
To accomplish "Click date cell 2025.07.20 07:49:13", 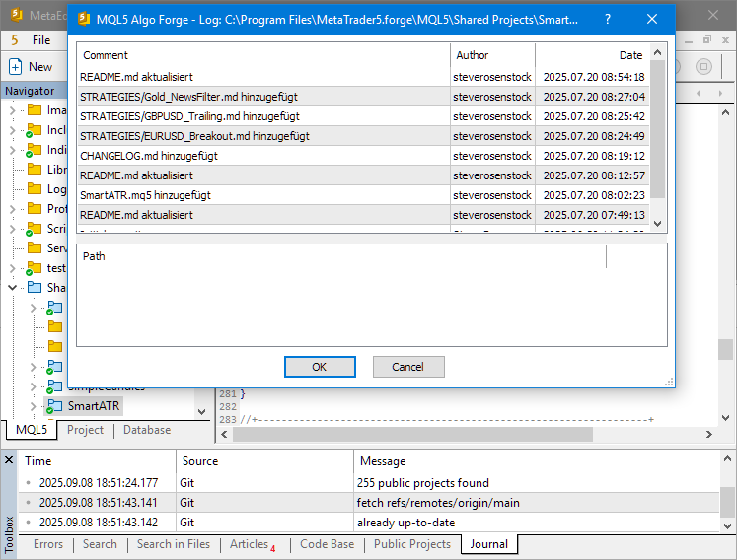I will click(594, 215).
